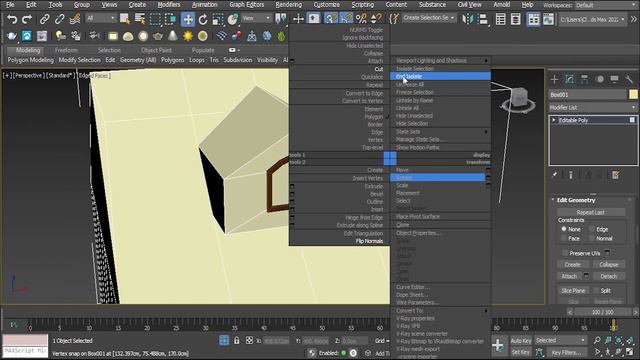Open the Utilities wrench panel icon

(x=629, y=79)
